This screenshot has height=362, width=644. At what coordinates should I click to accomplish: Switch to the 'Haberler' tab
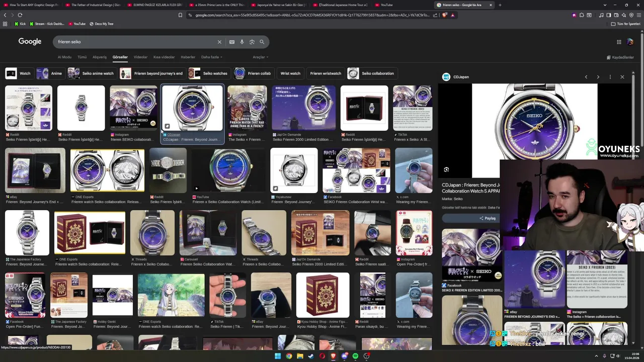click(x=188, y=57)
